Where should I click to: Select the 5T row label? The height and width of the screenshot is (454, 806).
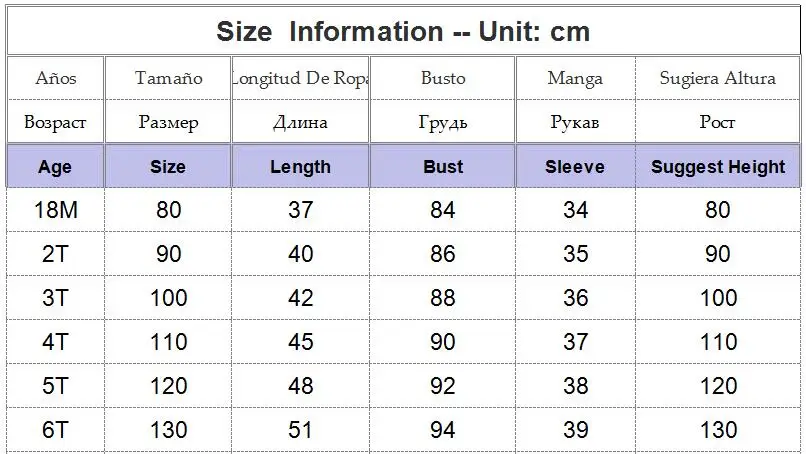point(55,386)
